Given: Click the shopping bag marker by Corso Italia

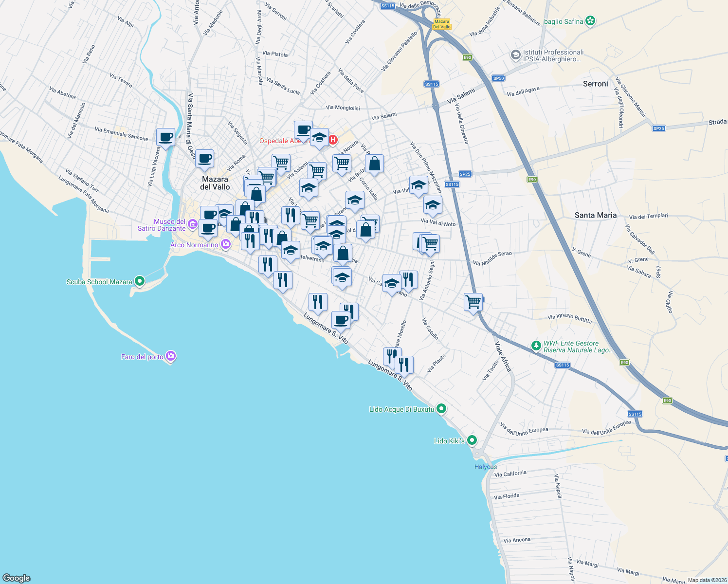Looking at the screenshot, I should (375, 164).
